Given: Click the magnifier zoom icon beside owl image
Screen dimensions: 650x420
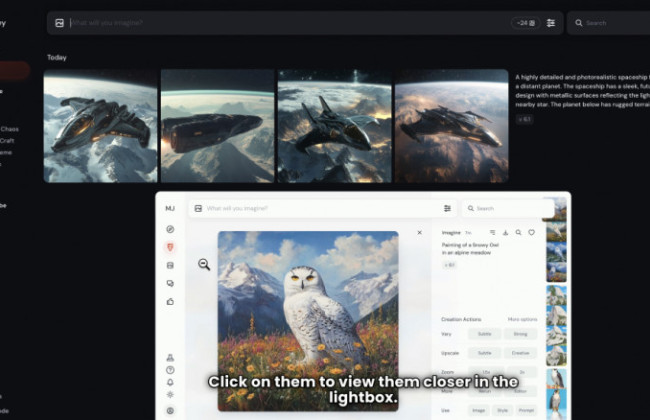Looking at the screenshot, I should coord(203,264).
